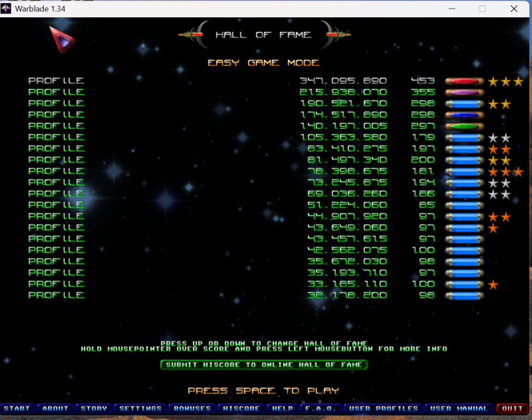Viewport: 532px width, 420px height.
Task: Click silver stars on the 105.363.580 row
Action: tap(499, 138)
